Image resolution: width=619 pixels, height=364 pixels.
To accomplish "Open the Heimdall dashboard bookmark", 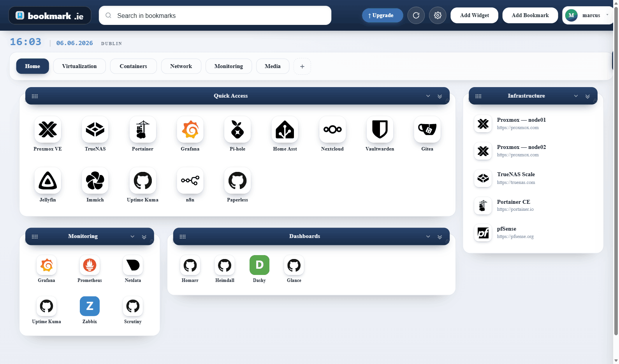I will click(225, 265).
